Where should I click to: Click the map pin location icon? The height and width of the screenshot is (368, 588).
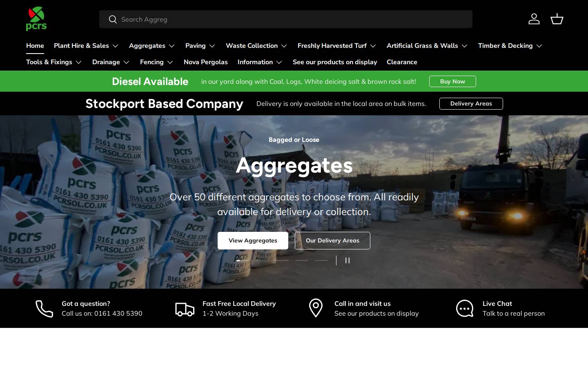point(316,308)
